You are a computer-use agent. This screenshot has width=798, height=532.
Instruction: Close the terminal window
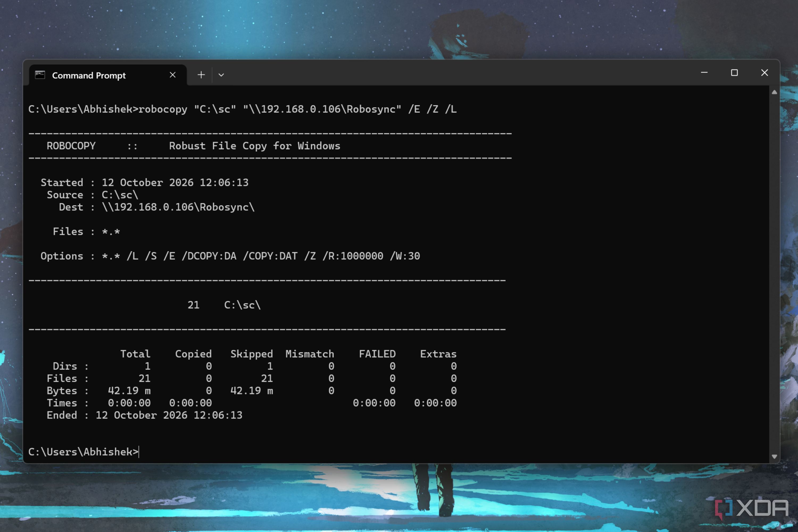[x=764, y=73]
